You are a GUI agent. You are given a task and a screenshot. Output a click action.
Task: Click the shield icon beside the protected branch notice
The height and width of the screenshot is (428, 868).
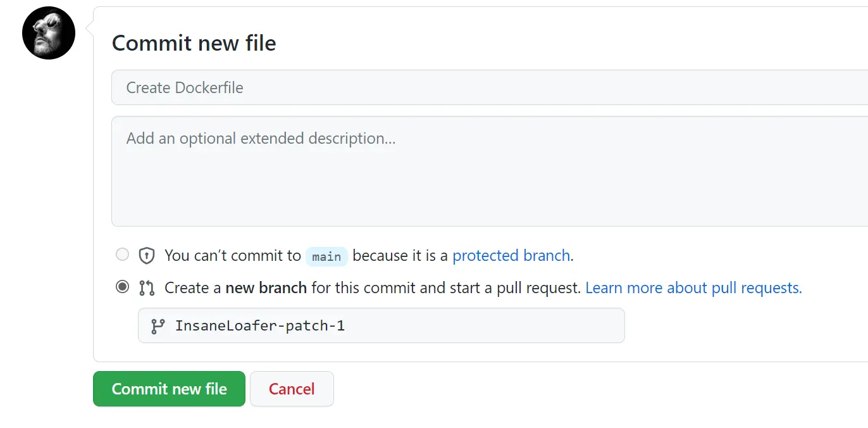(147, 256)
